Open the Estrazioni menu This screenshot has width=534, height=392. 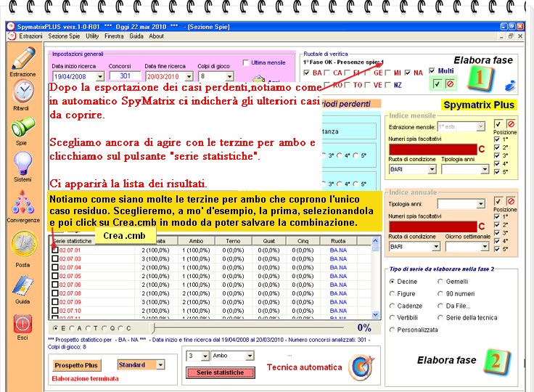click(30, 36)
